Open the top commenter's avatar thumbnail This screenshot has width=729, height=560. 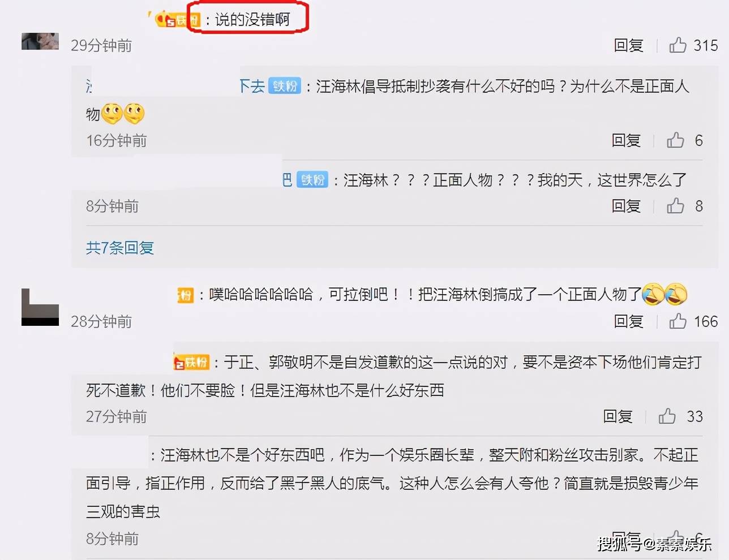[x=40, y=41]
